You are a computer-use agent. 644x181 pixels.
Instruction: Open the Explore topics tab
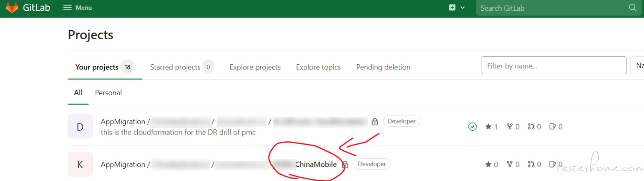click(318, 67)
